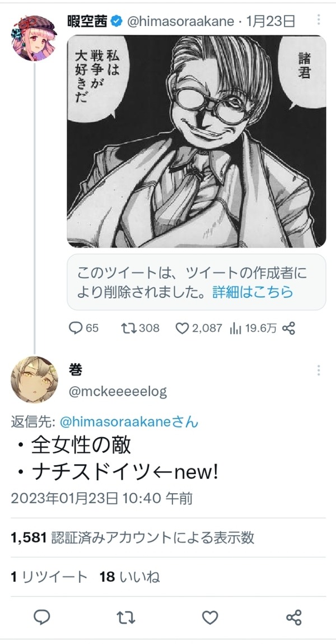Open @himasoraakane mention in reply header
Viewport: 336px width, 644px height.
pos(129,422)
